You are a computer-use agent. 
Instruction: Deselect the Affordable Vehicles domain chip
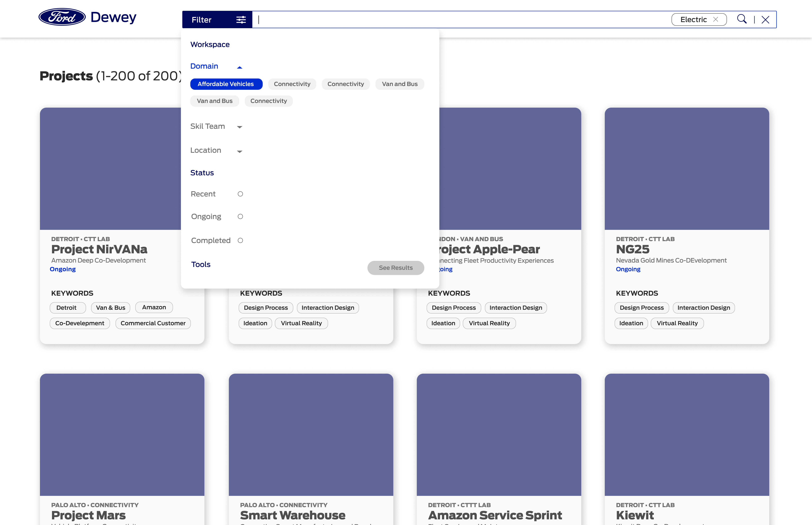point(226,84)
